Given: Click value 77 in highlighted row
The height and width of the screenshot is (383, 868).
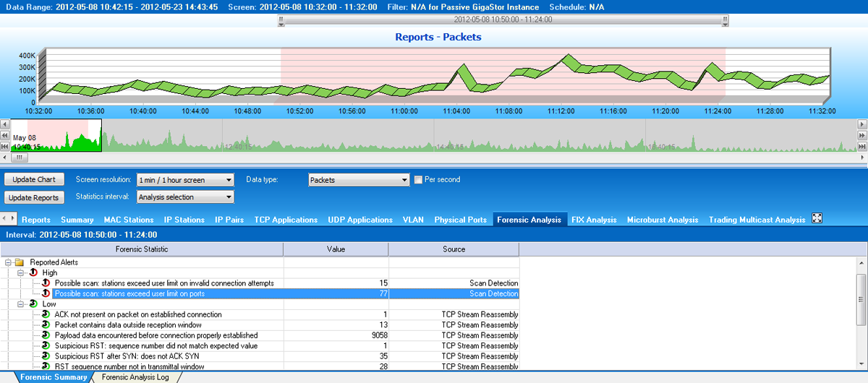Looking at the screenshot, I should coord(384,293).
